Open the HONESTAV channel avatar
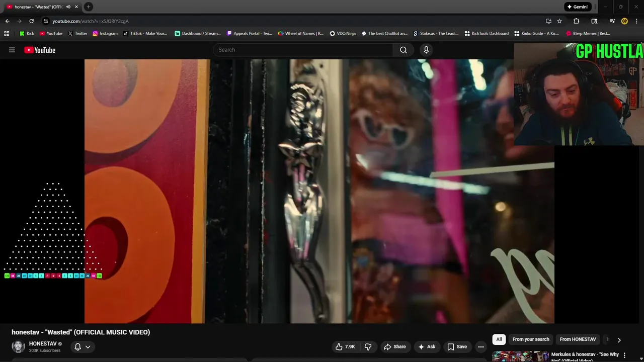644x362 pixels. (19, 346)
